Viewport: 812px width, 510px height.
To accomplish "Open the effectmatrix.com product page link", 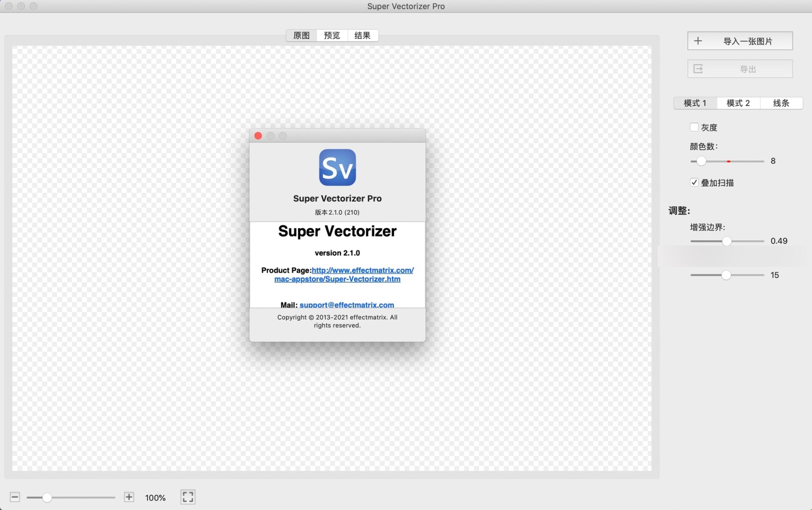I will pos(344,274).
